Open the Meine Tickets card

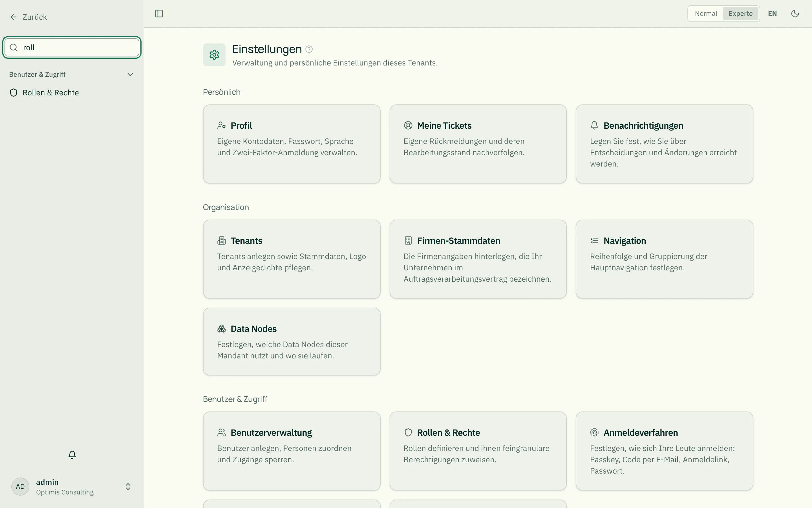tap(478, 144)
